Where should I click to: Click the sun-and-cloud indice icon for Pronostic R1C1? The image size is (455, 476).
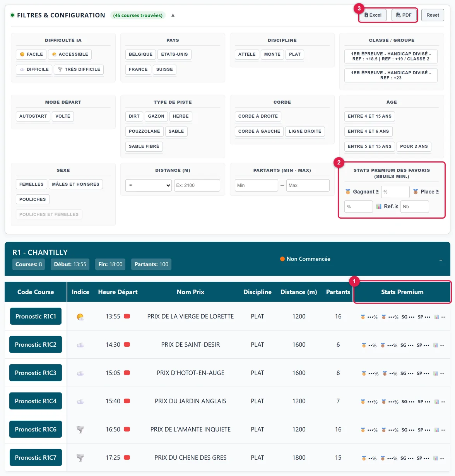(80, 317)
